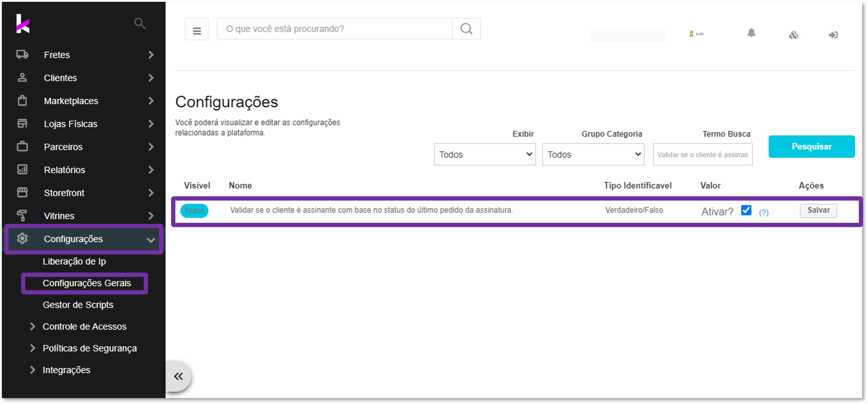Open the sidebar search magnifier icon

(x=139, y=24)
